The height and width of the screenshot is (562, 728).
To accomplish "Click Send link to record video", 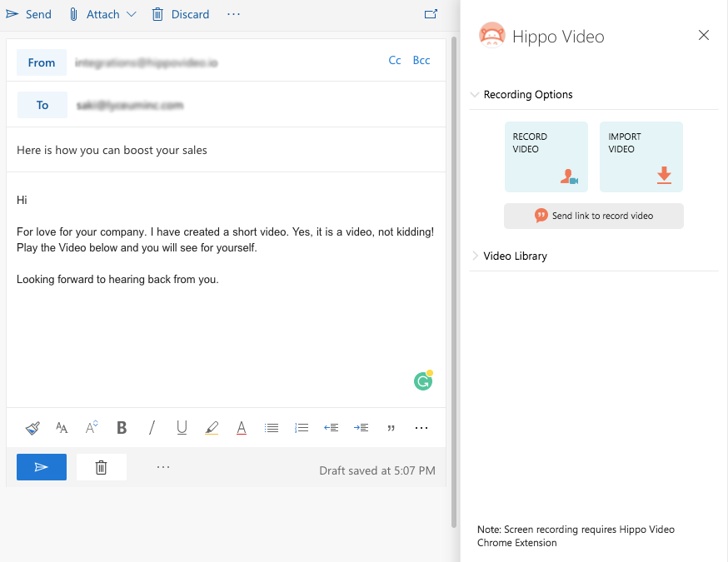I will pos(593,216).
